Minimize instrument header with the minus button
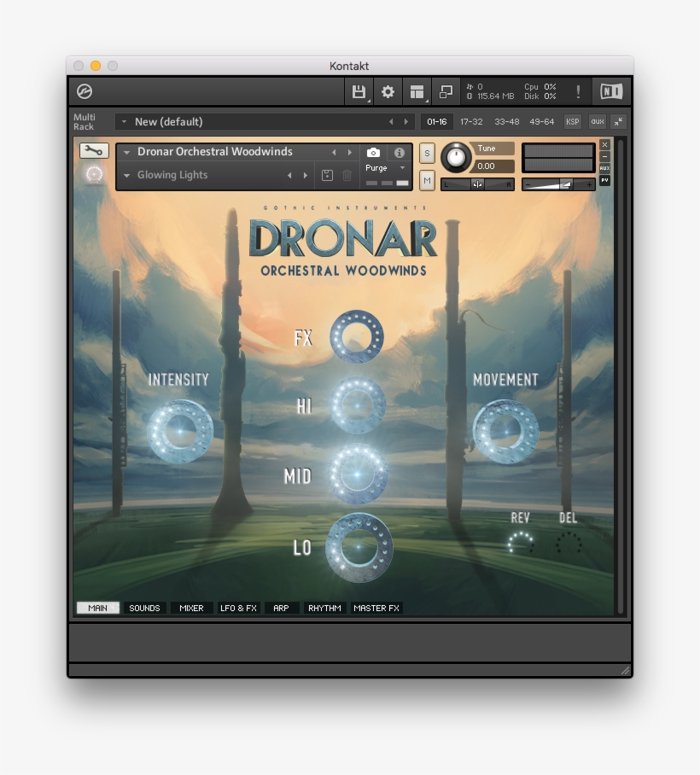Viewport: 700px width, 775px height. pos(604,157)
